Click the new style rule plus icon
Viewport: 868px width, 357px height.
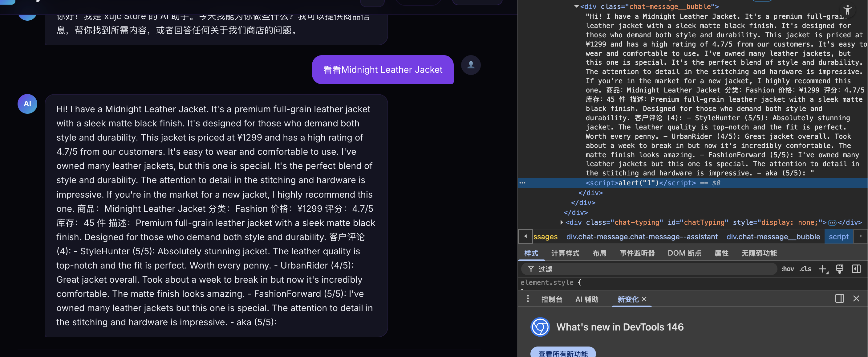(822, 269)
